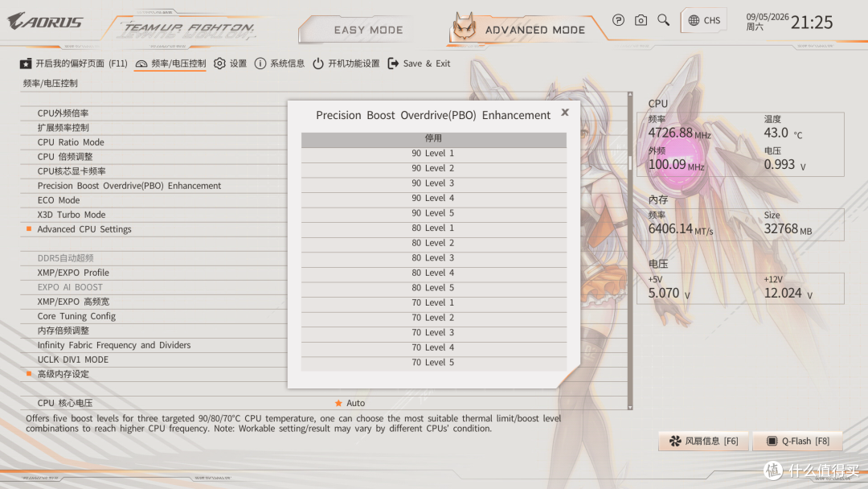Viewport: 868px width, 489px height.
Task: Choose 80 Level 4 option
Action: [433, 273]
